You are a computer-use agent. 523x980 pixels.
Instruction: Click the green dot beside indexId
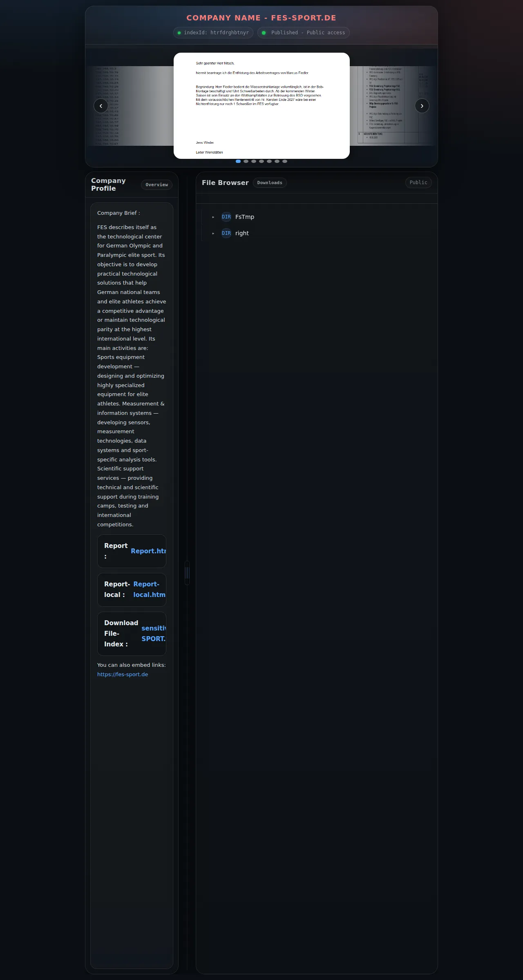pyautogui.click(x=179, y=33)
